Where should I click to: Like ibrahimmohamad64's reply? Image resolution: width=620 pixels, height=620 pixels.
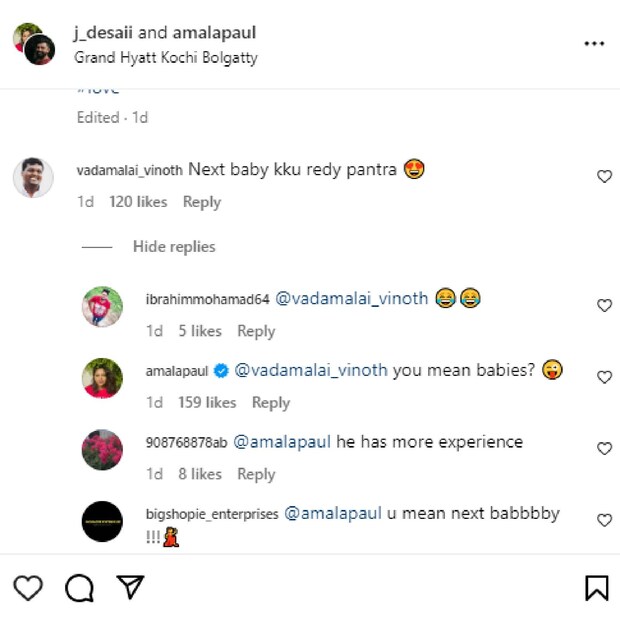tap(604, 306)
